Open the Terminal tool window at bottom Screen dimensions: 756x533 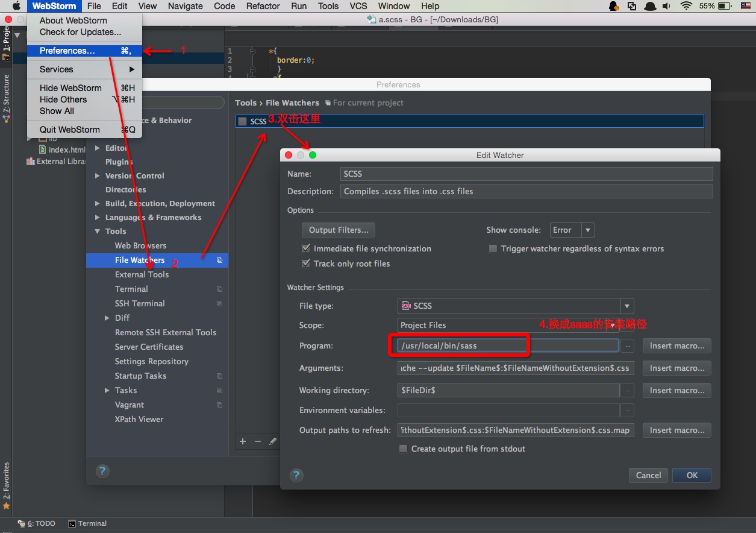(x=87, y=523)
